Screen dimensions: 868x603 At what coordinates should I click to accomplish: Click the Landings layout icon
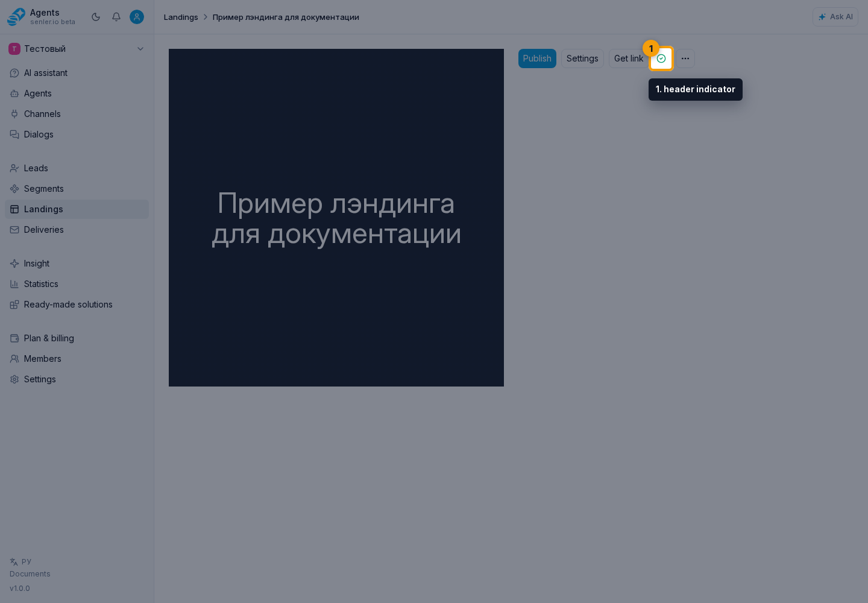coord(14,209)
